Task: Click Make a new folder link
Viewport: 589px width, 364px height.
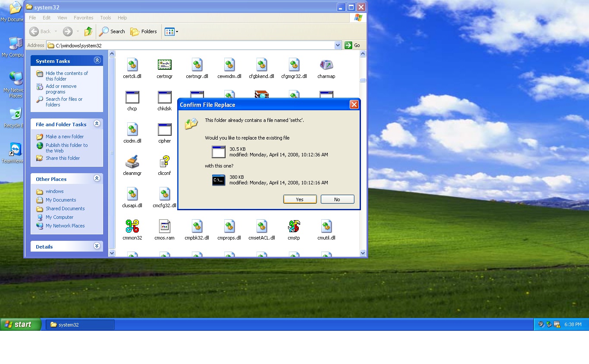Action: tap(65, 137)
